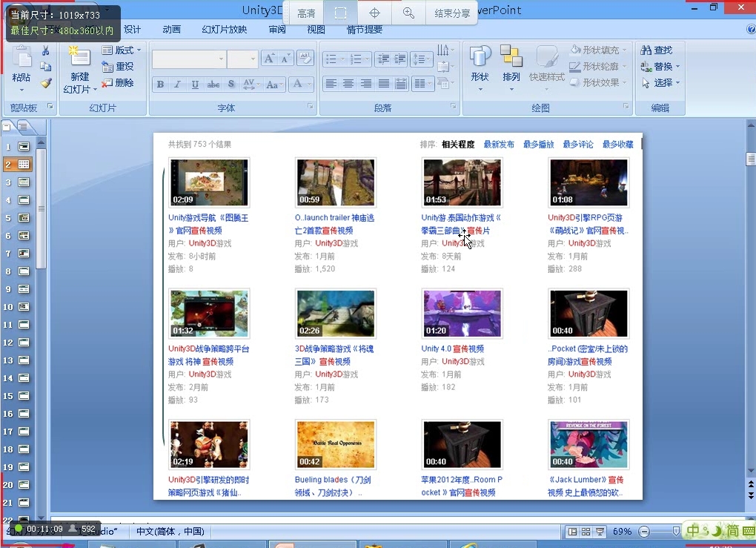This screenshot has width=756, height=548.
Task: Open the Slide Show (幻灯片放映) tab
Action: tap(224, 30)
